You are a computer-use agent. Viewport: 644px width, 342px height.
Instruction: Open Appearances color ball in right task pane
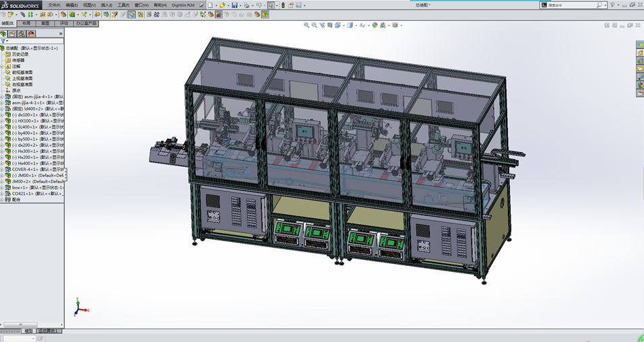(x=641, y=85)
